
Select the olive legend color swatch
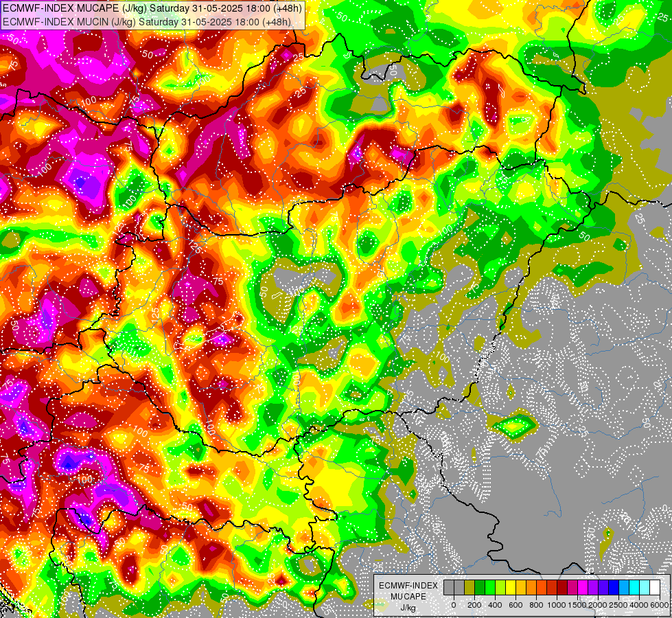coord(470,587)
